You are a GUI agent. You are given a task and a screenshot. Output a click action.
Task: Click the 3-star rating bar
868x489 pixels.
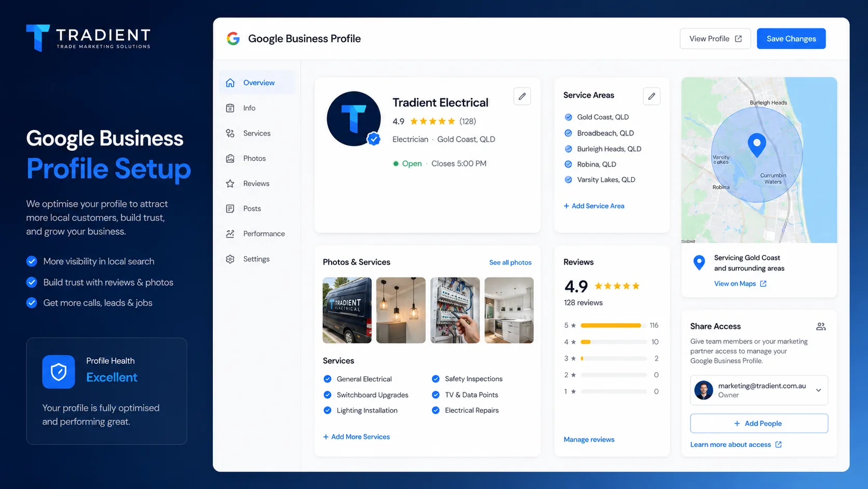(614, 359)
